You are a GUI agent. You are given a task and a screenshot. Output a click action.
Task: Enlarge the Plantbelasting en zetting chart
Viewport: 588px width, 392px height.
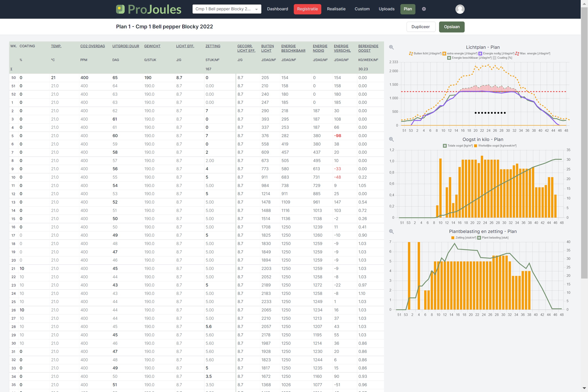pos(391,231)
